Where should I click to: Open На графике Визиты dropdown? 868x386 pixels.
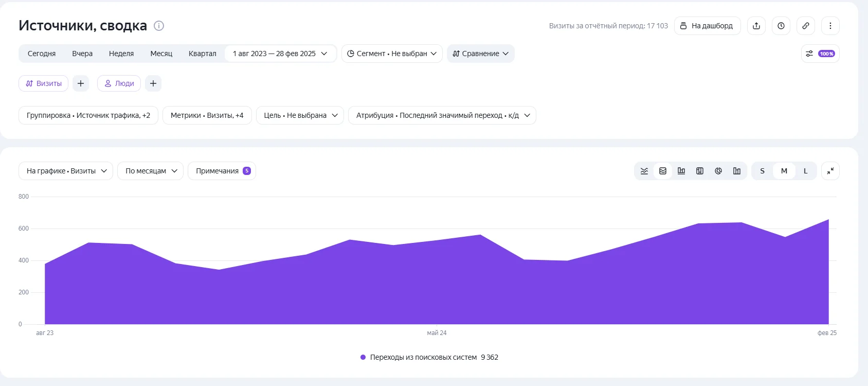(66, 171)
